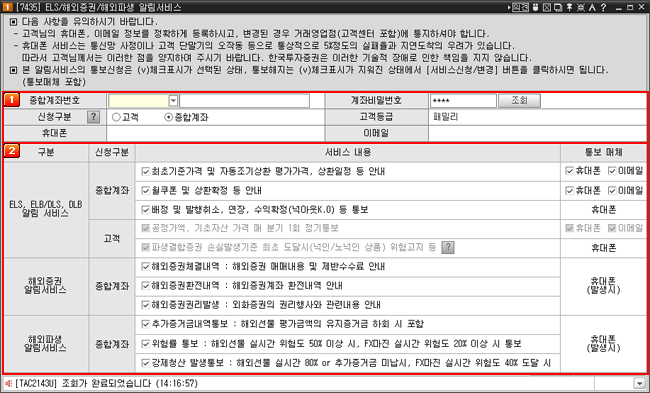Image resolution: width=650 pixels, height=393 pixels.
Task: Open the font size 'A' icon
Action: [x=592, y=7]
